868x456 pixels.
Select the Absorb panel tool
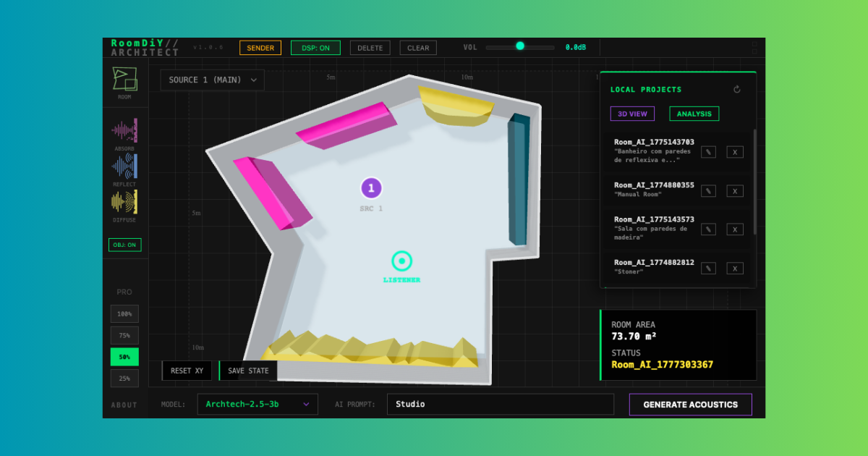coord(124,130)
